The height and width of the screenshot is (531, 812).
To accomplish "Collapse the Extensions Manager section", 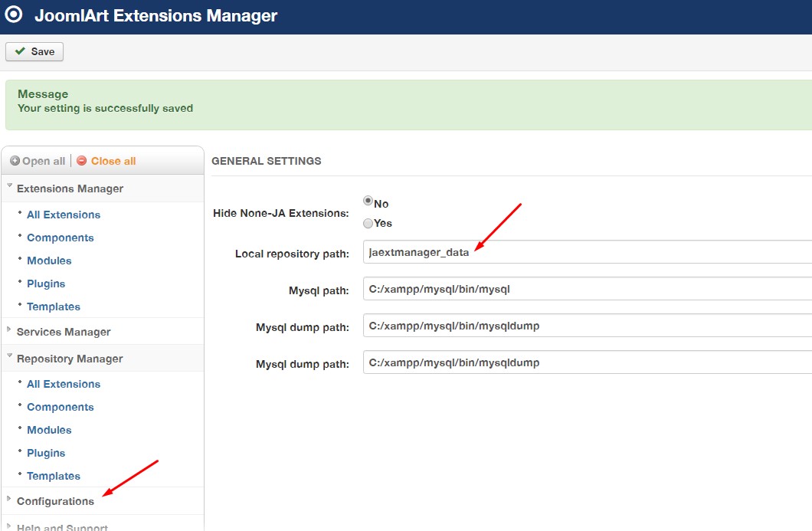I will coord(70,188).
